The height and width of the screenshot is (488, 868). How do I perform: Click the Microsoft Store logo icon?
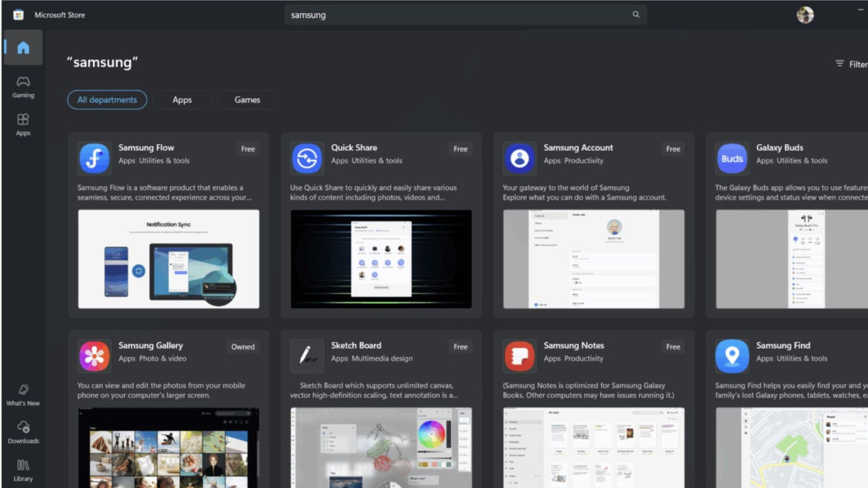pyautogui.click(x=19, y=14)
